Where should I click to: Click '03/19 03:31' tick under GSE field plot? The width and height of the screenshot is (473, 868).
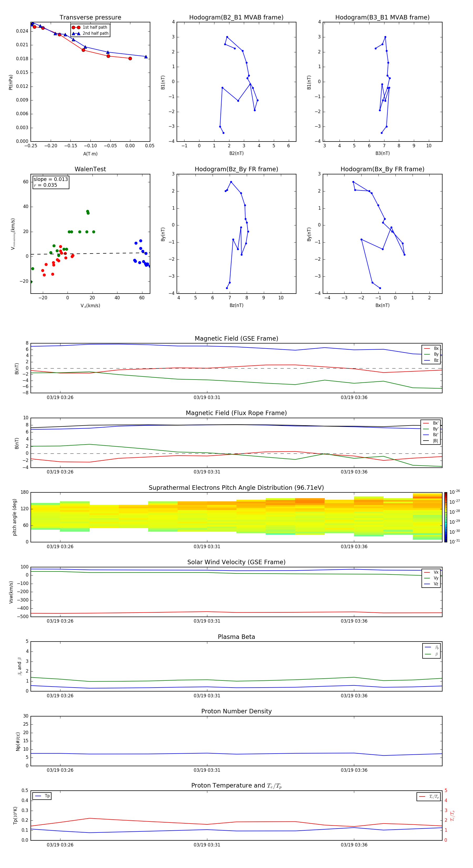click(207, 397)
